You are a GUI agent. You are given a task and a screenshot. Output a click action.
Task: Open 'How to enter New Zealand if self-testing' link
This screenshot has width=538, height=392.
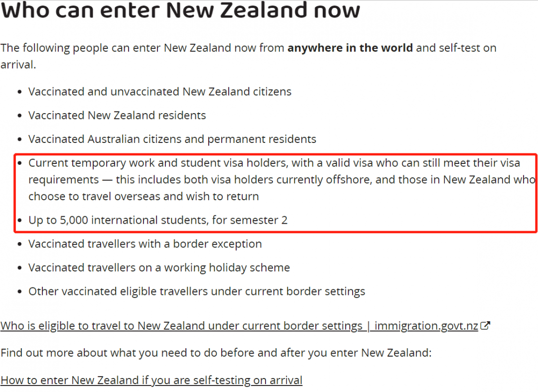151,380
